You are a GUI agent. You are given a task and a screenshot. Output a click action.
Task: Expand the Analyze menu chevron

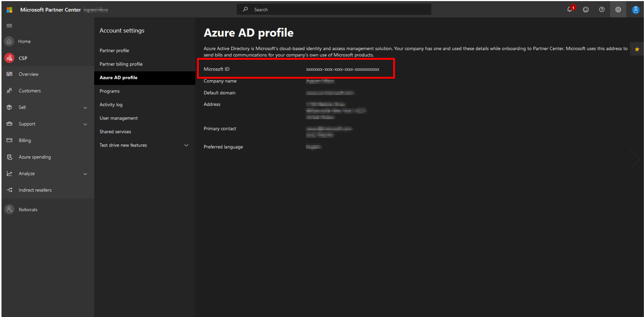point(85,174)
